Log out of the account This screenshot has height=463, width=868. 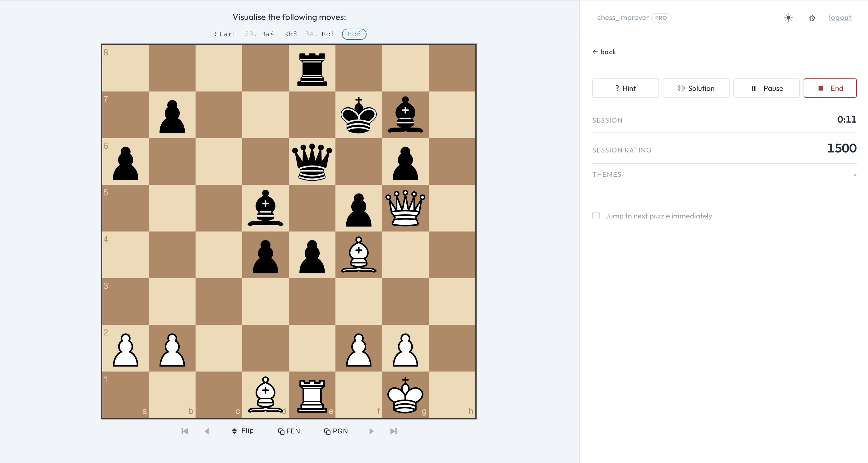pyautogui.click(x=840, y=17)
